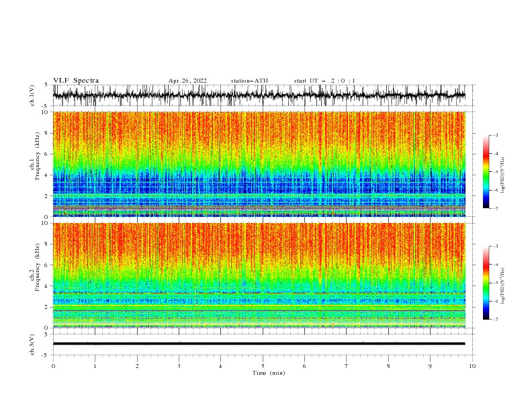Viewport: 532px width, 411px height.
Task: Click the date 'Apr. 26, 2022'
Action: point(187,81)
